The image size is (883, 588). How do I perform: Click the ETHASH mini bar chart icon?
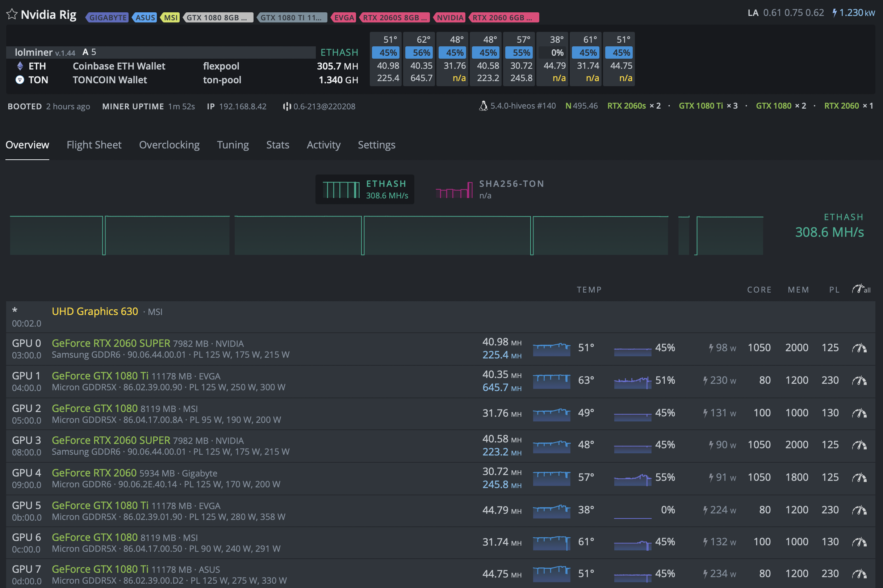tap(341, 190)
